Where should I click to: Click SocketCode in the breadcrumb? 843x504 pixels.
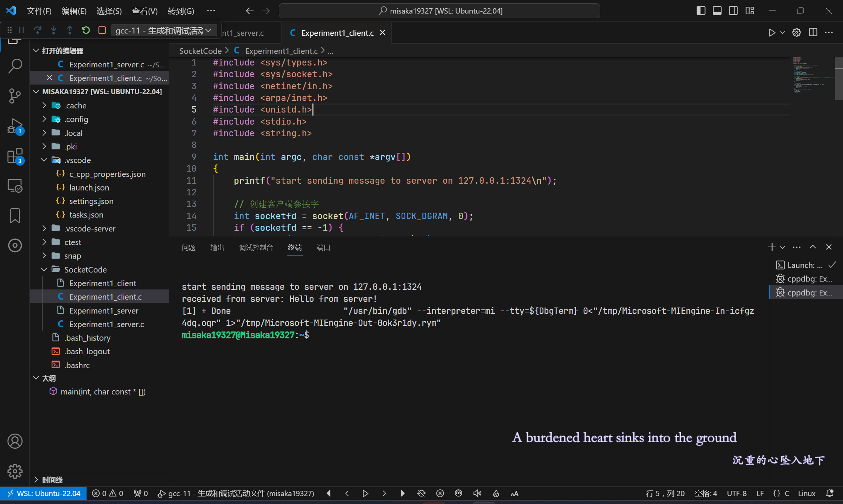pyautogui.click(x=201, y=51)
